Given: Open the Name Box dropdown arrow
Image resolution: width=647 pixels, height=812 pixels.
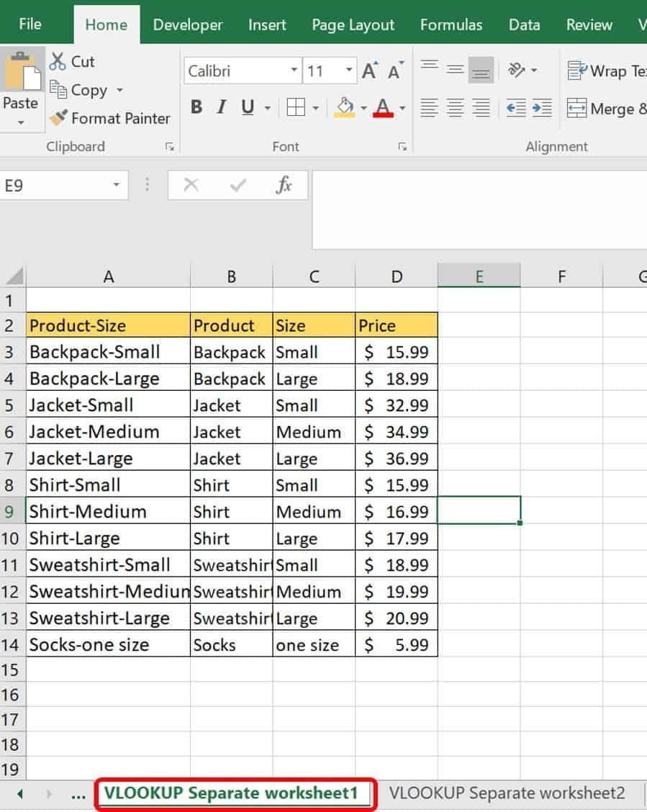Looking at the screenshot, I should click(116, 186).
